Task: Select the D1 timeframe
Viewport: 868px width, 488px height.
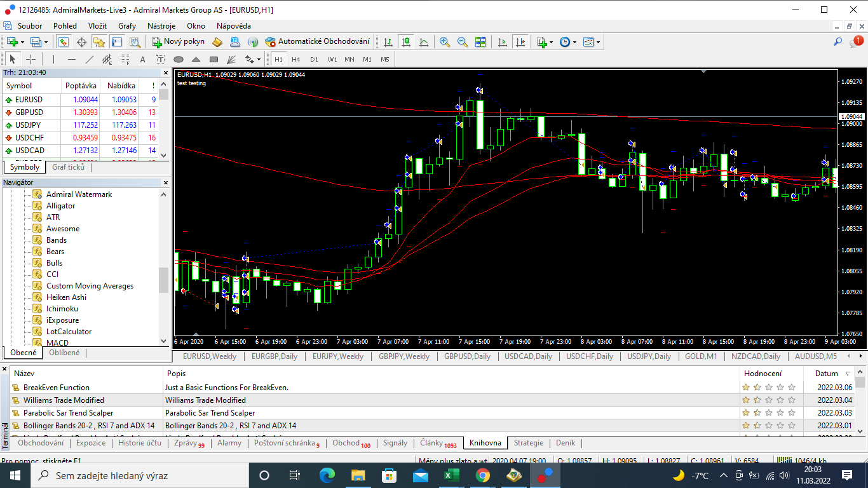Action: click(314, 60)
